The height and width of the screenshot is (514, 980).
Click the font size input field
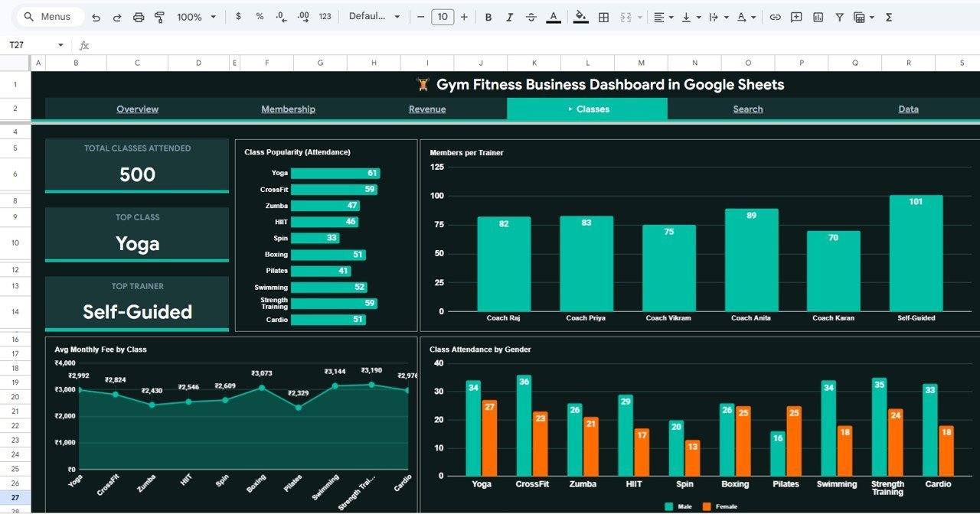443,17
